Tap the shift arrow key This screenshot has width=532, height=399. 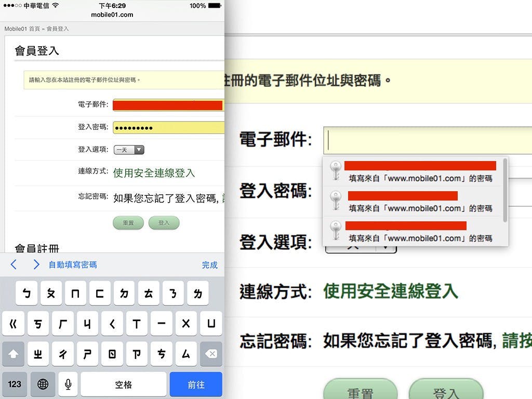pyautogui.click(x=13, y=354)
